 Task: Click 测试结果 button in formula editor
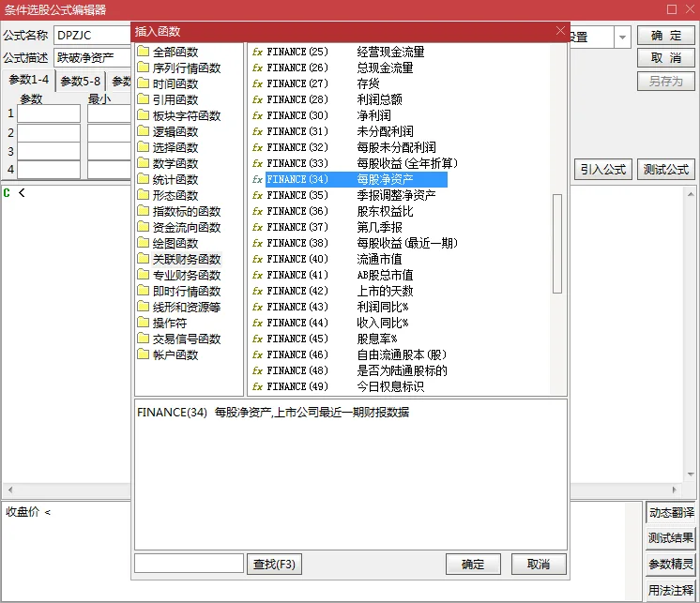pyautogui.click(x=671, y=538)
